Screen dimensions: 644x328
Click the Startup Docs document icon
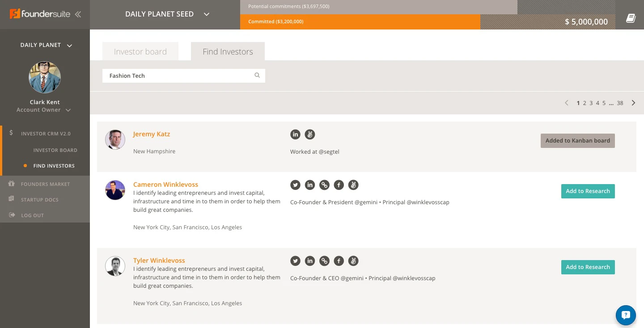[x=11, y=199]
